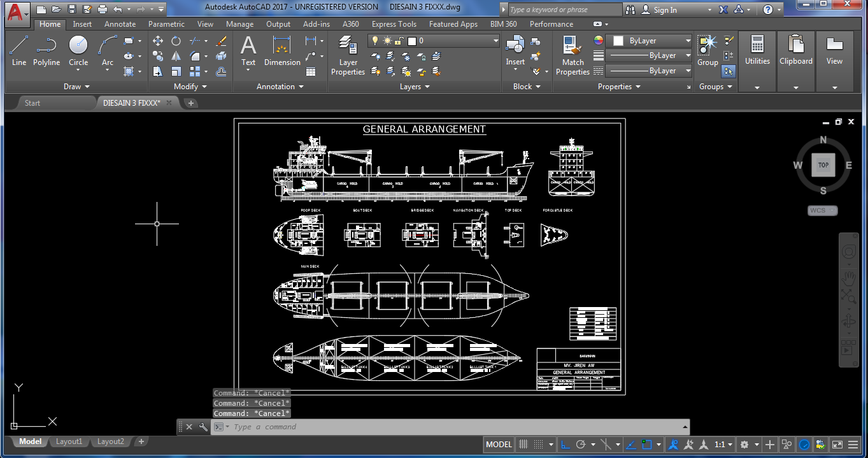Select the Mirror tool in Modify panel
868x458 pixels.
pyautogui.click(x=176, y=56)
